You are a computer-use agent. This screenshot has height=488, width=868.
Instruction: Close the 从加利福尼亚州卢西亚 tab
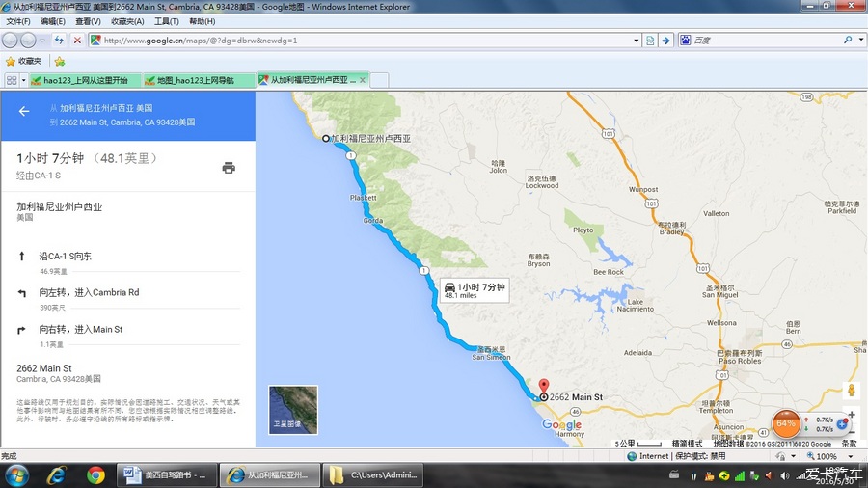click(x=363, y=80)
